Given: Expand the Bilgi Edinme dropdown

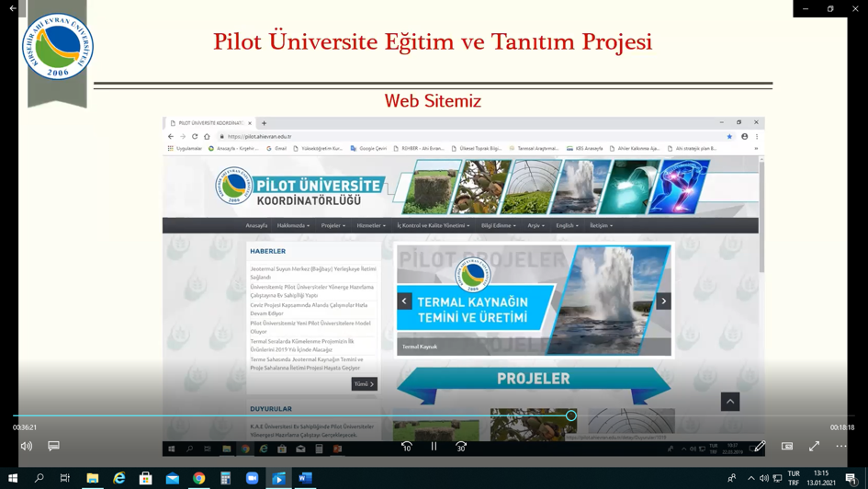Looking at the screenshot, I should pyautogui.click(x=498, y=225).
